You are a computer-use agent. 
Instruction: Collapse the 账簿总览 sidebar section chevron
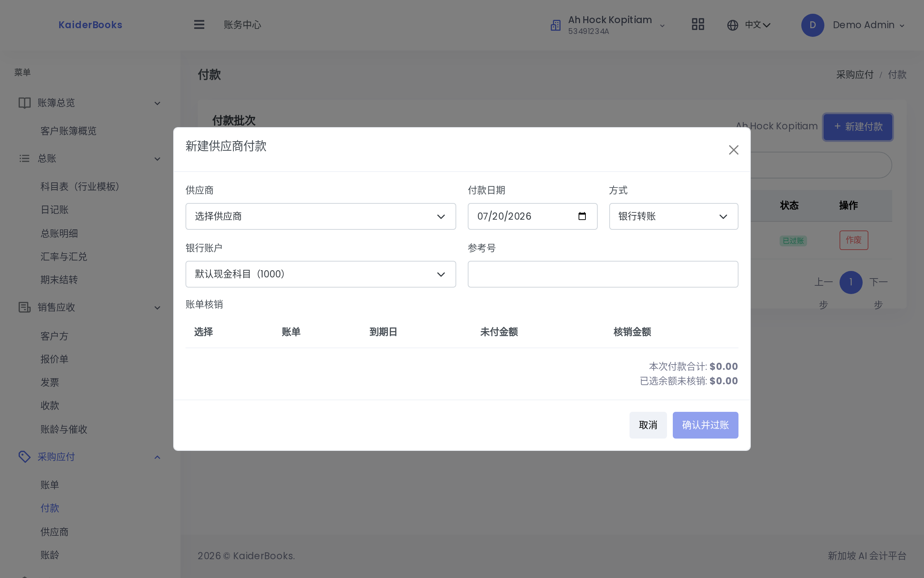pos(157,103)
